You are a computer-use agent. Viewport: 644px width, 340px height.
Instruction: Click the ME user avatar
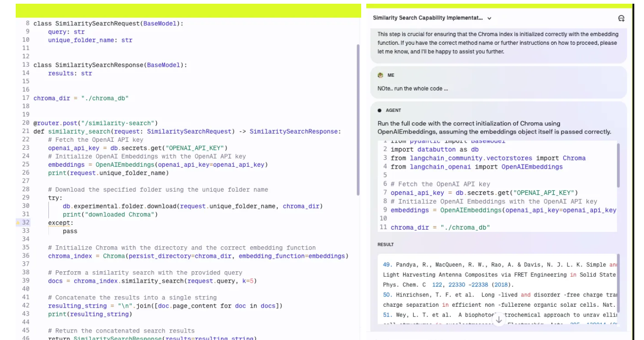coord(380,75)
